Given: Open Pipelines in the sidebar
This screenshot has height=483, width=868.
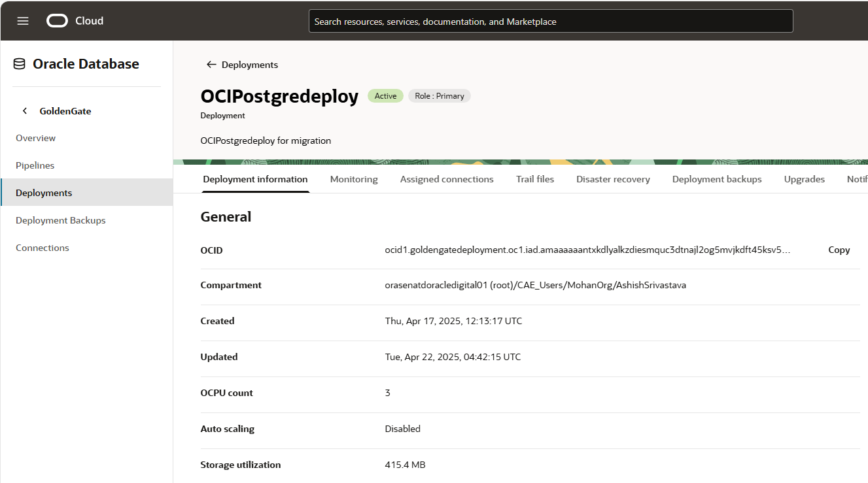Looking at the screenshot, I should tap(35, 165).
